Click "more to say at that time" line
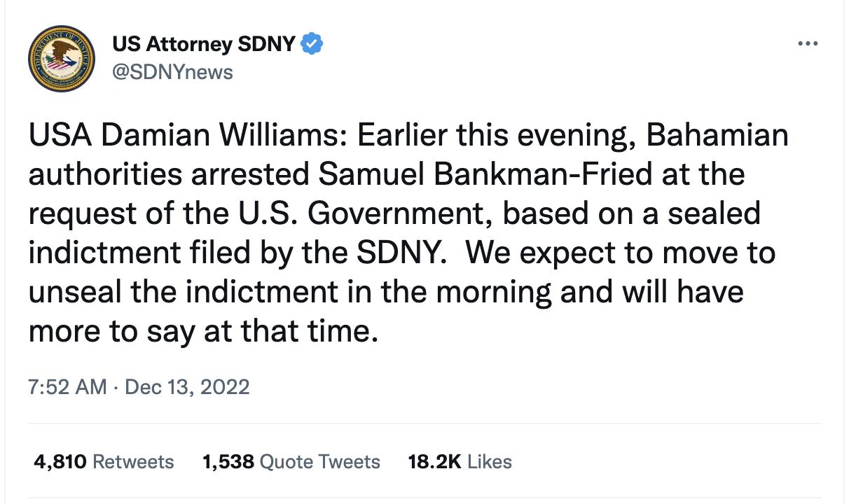This screenshot has height=504, width=849. pyautogui.click(x=203, y=331)
